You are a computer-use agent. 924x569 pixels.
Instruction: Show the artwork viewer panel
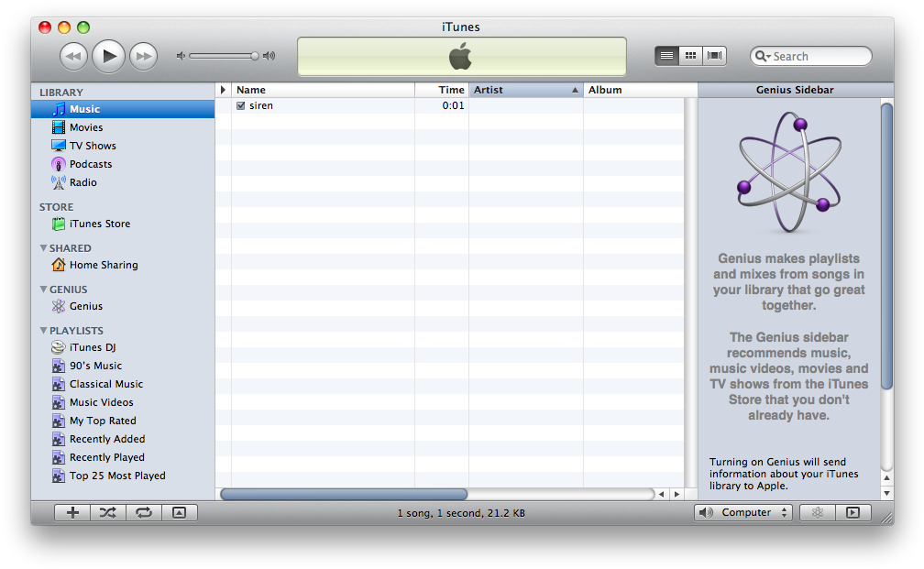pos(179,513)
